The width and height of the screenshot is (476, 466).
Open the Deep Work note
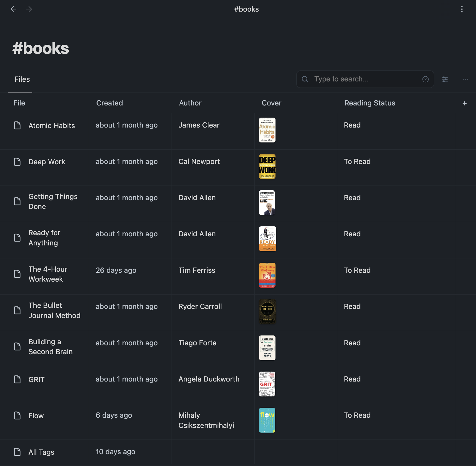[x=47, y=162]
